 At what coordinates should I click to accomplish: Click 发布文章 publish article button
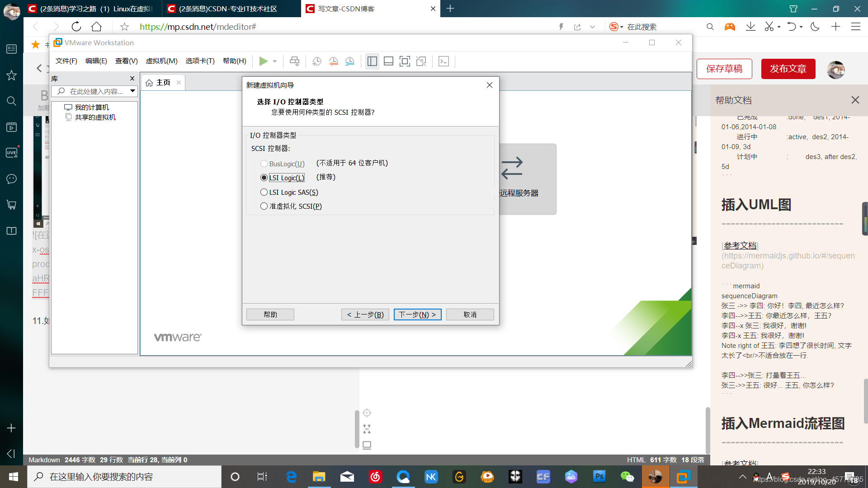[x=788, y=69]
